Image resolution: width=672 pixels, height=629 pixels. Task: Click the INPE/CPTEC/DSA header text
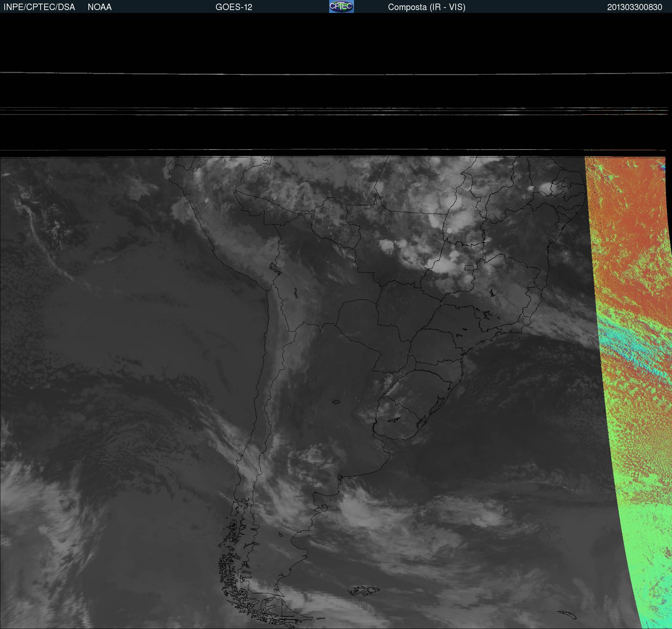point(39,7)
